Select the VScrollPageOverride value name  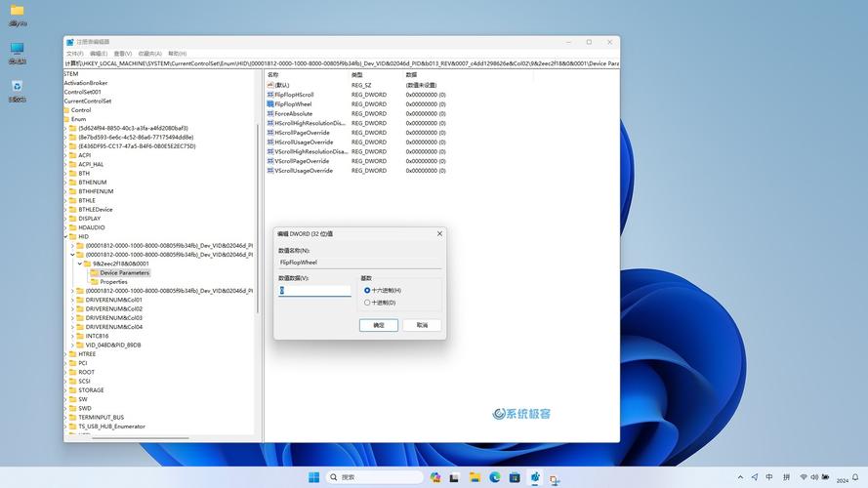[302, 161]
